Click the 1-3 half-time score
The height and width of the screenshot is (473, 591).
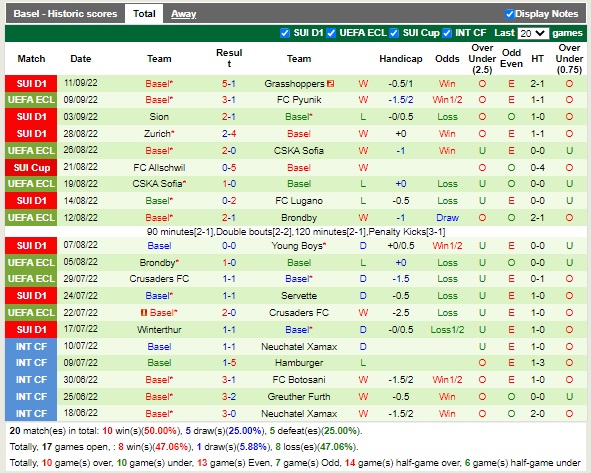click(x=537, y=363)
